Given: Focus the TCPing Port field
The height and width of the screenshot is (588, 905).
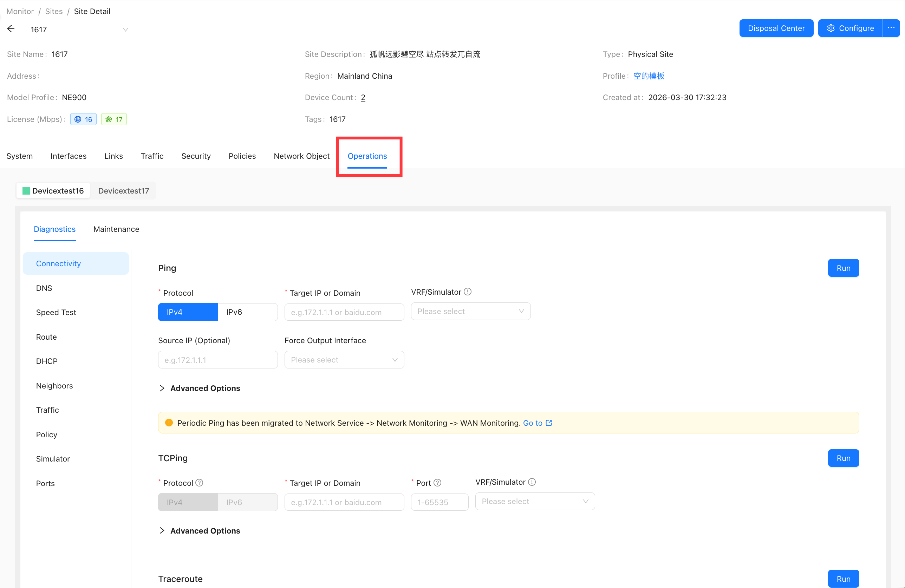Looking at the screenshot, I should point(440,502).
